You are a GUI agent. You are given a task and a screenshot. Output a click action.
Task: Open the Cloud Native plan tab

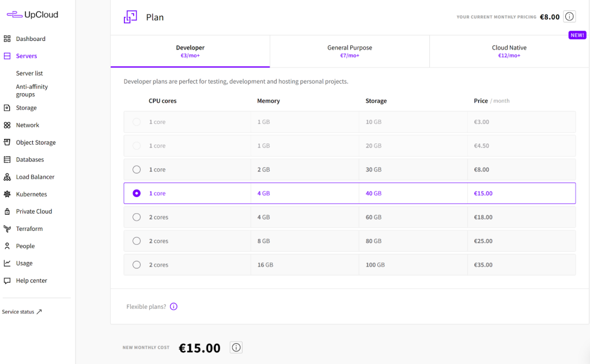(509, 51)
